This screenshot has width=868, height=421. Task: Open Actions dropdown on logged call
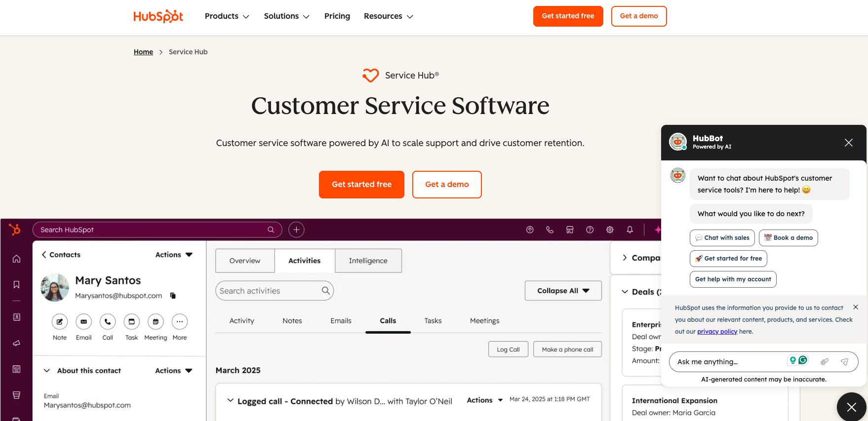(x=485, y=400)
